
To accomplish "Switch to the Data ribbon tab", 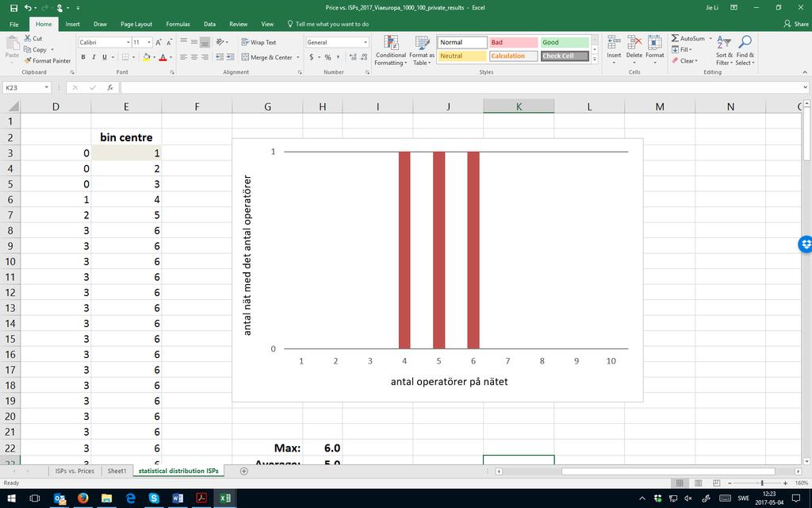I will [x=209, y=24].
